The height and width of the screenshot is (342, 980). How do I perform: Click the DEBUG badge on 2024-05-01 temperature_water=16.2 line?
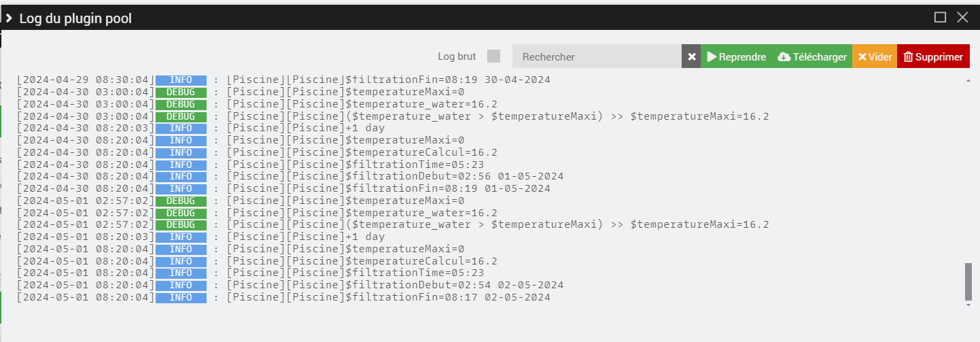tap(181, 213)
